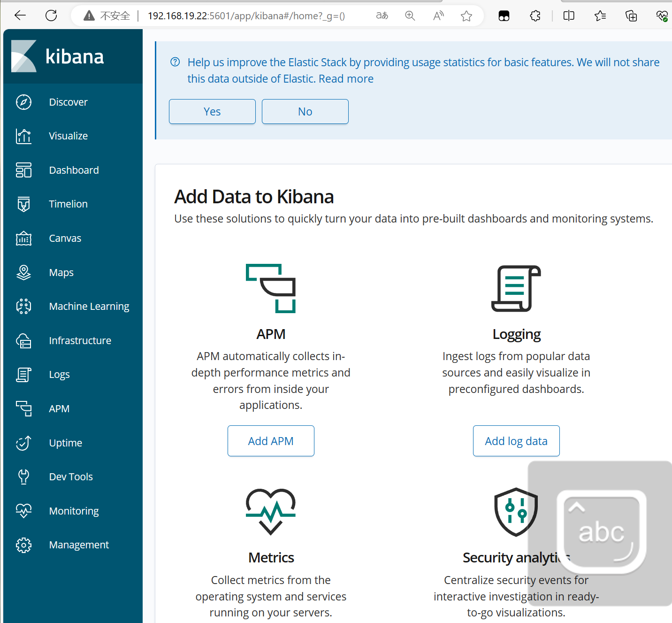672x623 pixels.
Task: Click the Timelion shield icon
Action: pos(23,204)
